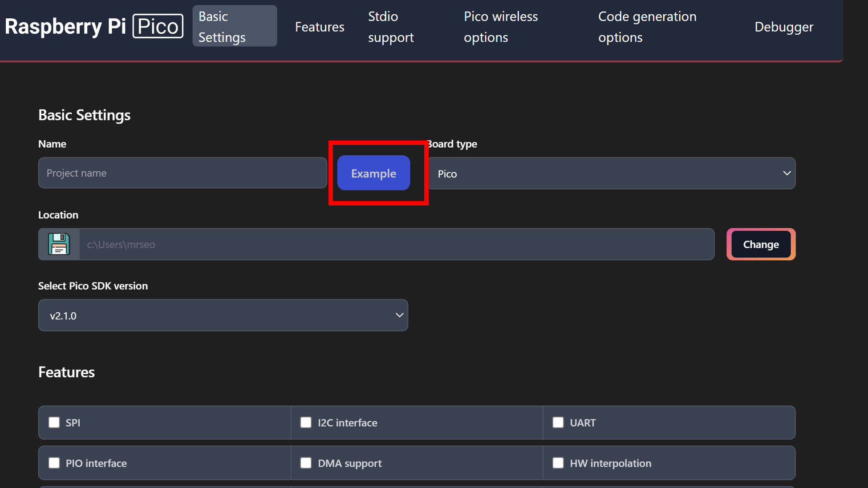
Task: Focus the Project name input field
Action: (x=183, y=173)
